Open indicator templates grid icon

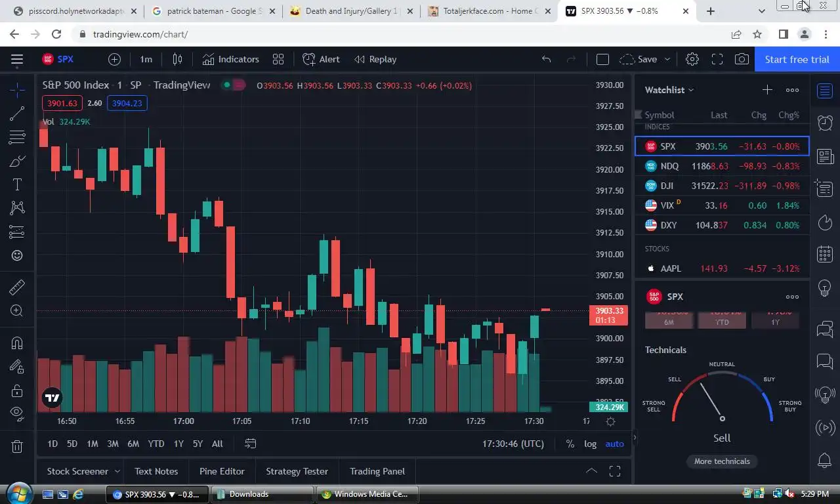click(x=278, y=59)
